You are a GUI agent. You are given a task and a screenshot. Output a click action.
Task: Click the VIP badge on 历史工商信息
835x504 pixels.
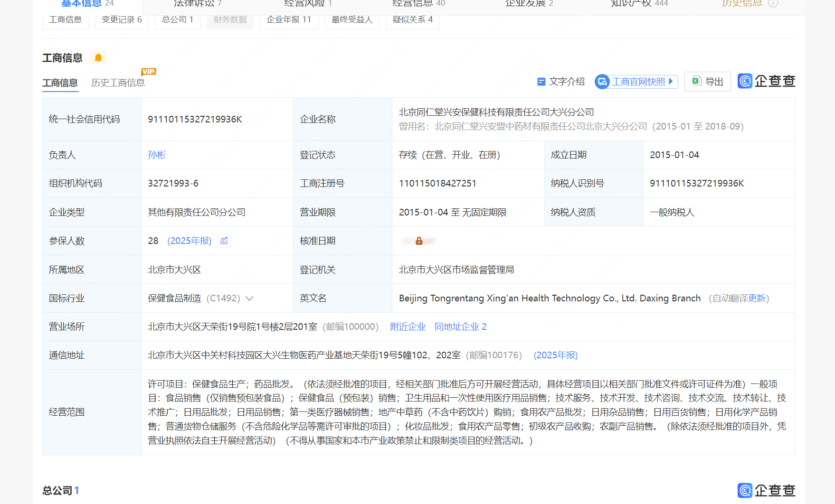coord(149,72)
